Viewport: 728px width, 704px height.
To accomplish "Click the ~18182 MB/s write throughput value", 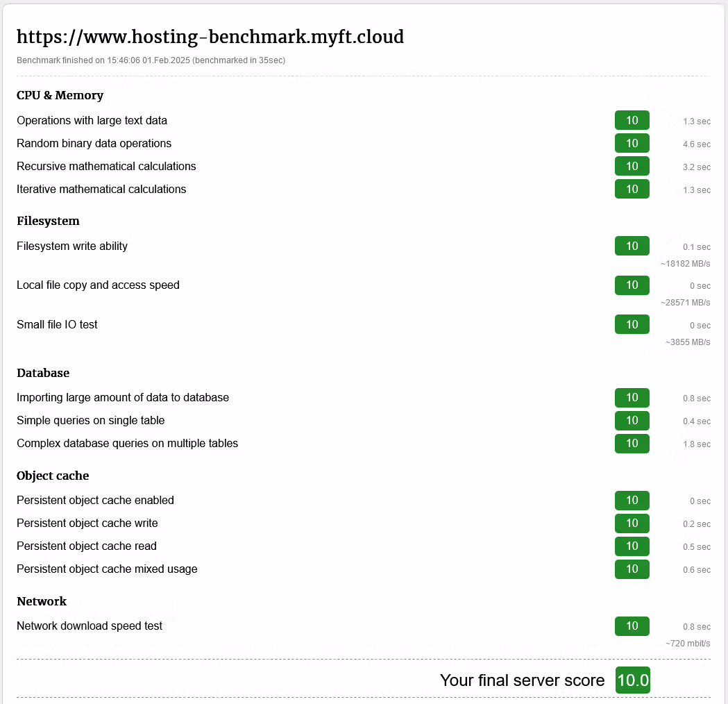I will pos(685,264).
